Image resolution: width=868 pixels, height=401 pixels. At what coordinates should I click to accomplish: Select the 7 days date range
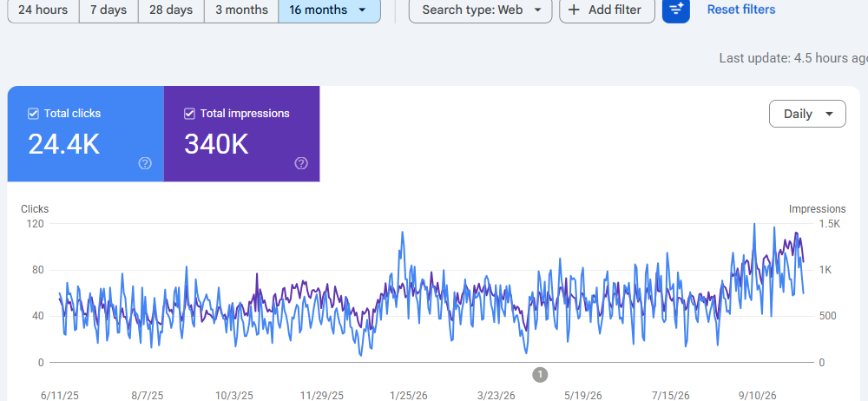pyautogui.click(x=108, y=10)
